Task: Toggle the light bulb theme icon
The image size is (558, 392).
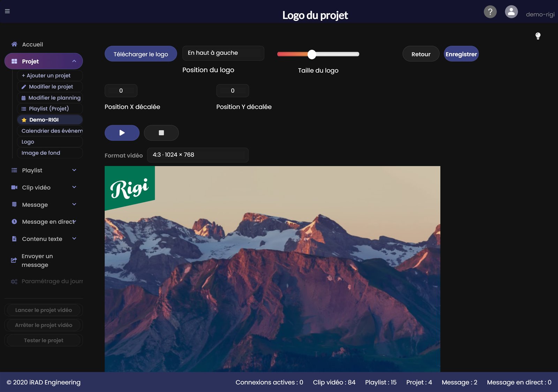Action: [538, 36]
